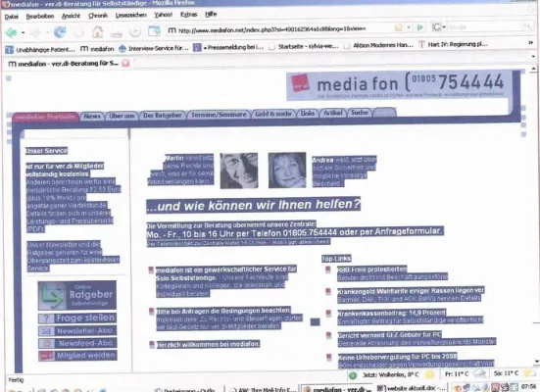
Task: Open the Geld & mehr nav tab
Action: (273, 114)
